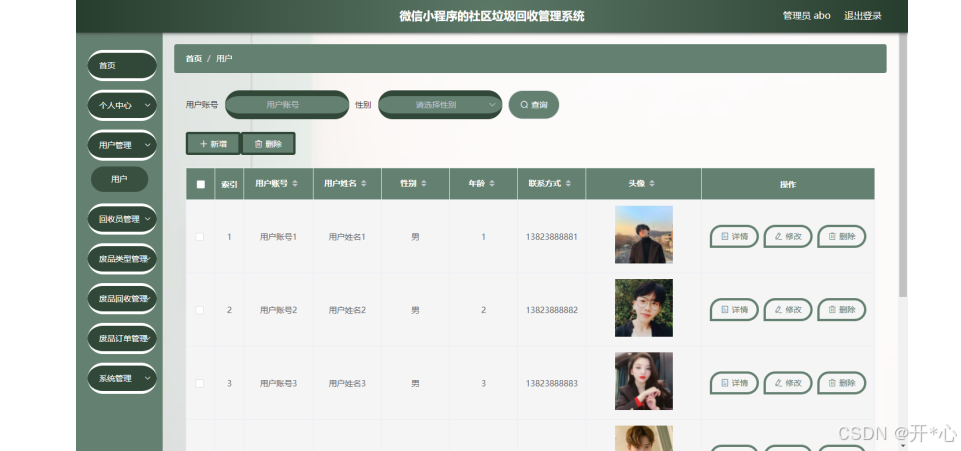Click 首页 in the breadcrumb
961x451 pixels.
[194, 58]
